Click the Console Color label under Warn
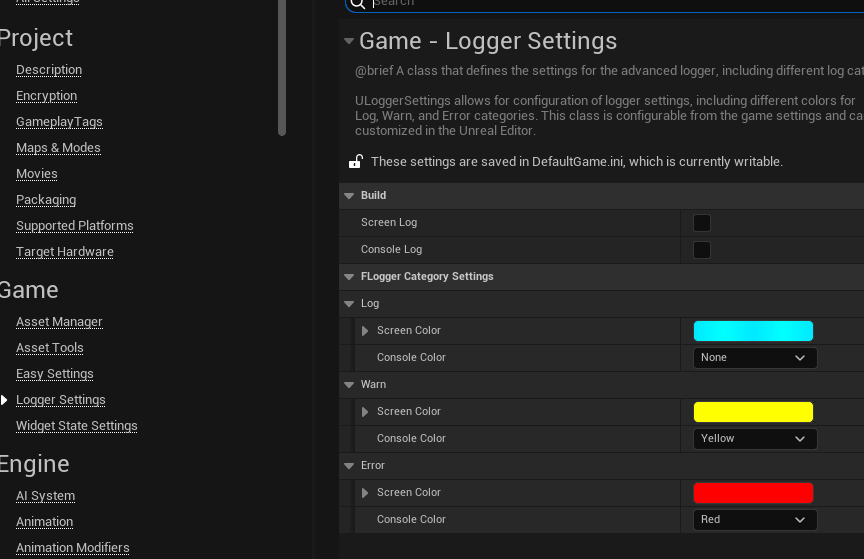 (x=411, y=439)
